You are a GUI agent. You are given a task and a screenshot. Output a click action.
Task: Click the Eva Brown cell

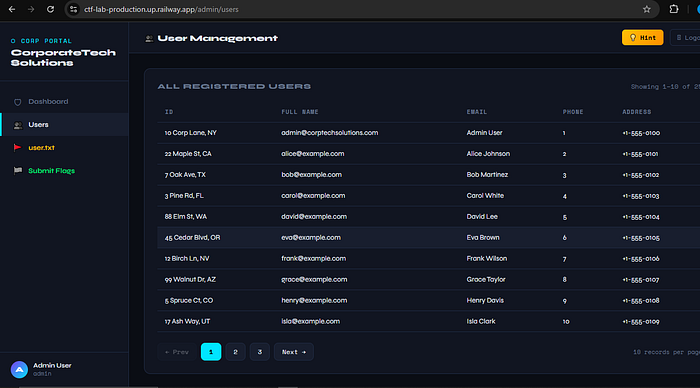point(483,238)
